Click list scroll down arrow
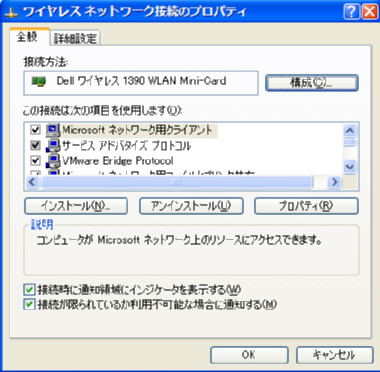This screenshot has height=372, width=380. click(349, 166)
